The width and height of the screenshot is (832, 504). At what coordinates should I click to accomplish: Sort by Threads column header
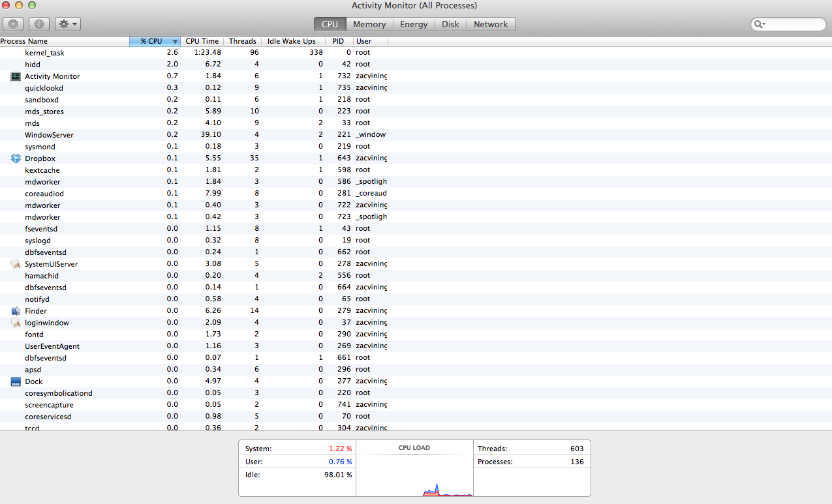click(x=243, y=41)
